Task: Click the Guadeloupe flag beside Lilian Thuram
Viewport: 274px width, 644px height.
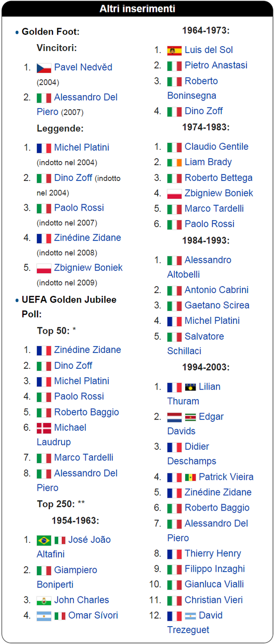Action: pyautogui.click(x=190, y=387)
